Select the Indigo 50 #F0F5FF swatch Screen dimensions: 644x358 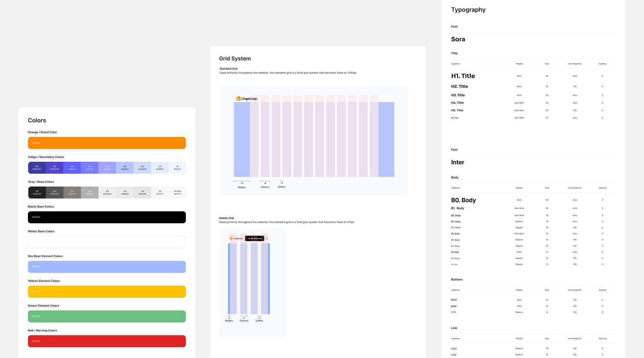[x=177, y=168]
